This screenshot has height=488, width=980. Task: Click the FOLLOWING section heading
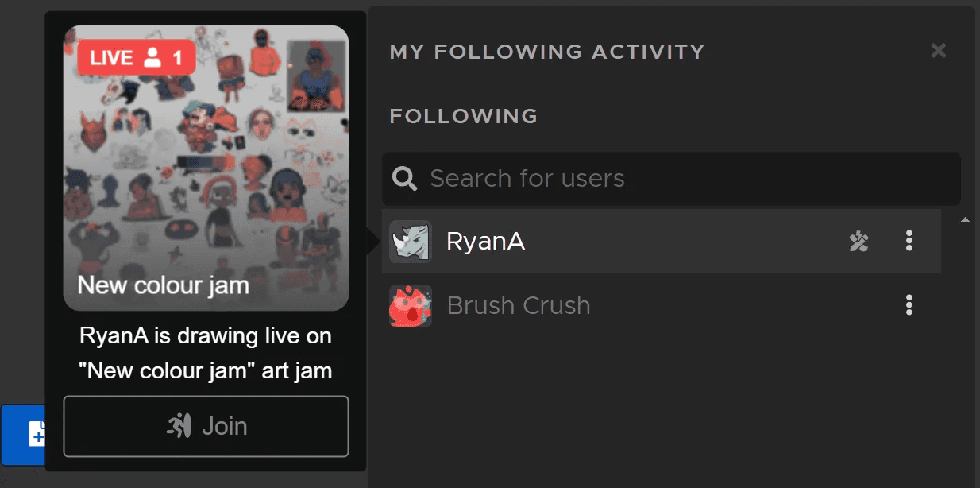tap(463, 116)
